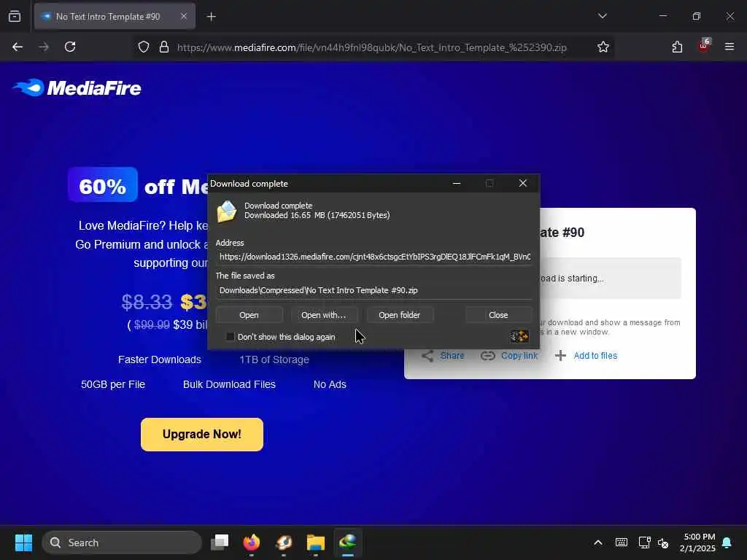
Task: Minimize the Download complete dialog
Action: pyautogui.click(x=457, y=183)
